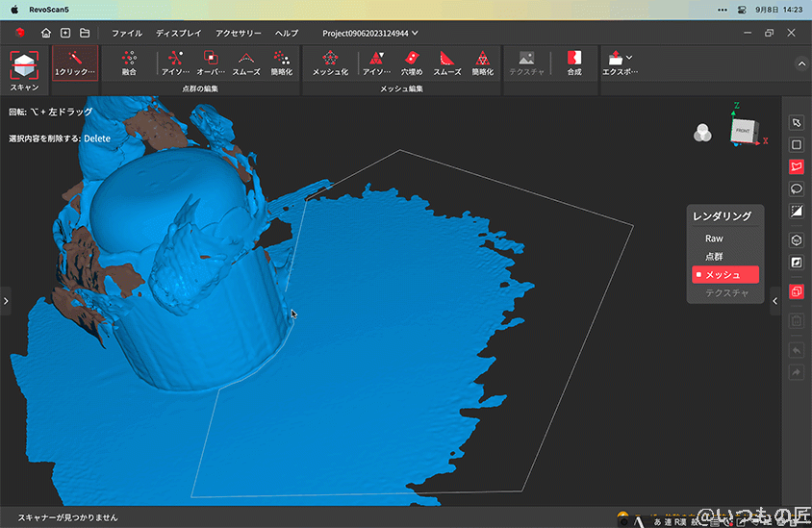Switch rendering to point cloud (点群)

pos(715,257)
